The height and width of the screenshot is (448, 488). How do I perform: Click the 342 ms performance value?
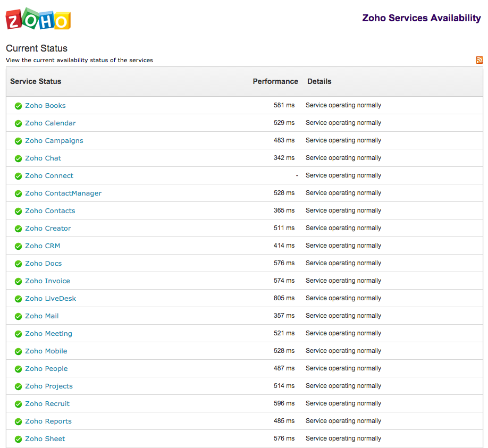point(284,158)
